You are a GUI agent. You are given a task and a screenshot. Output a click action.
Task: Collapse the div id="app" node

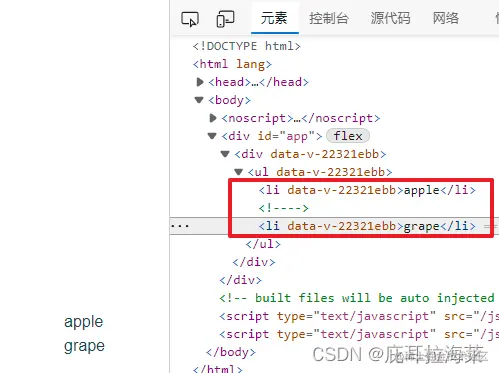[x=212, y=136]
